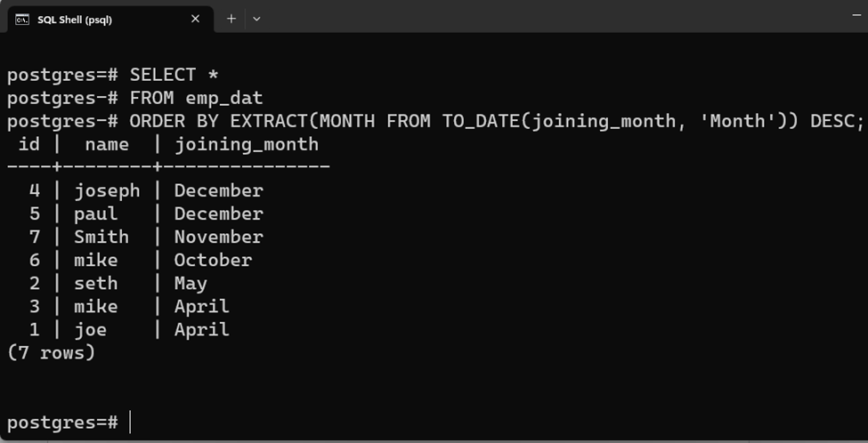Viewport: 868px width, 443px height.
Task: Click the joseph row entry
Action: point(135,190)
